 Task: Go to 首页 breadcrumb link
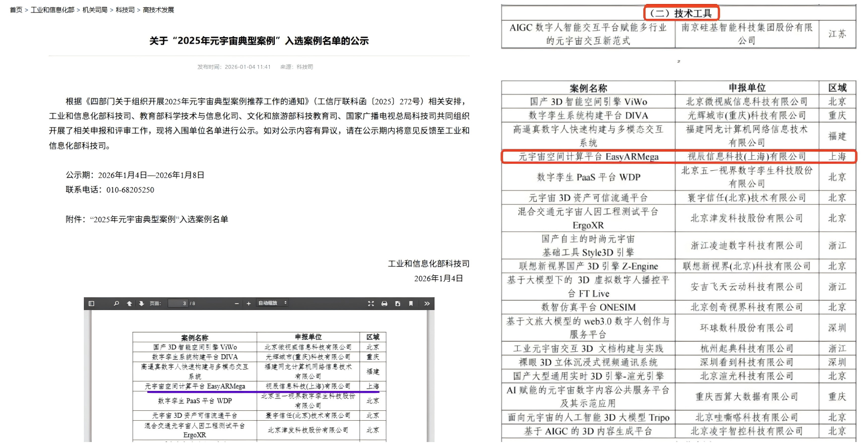[16, 10]
